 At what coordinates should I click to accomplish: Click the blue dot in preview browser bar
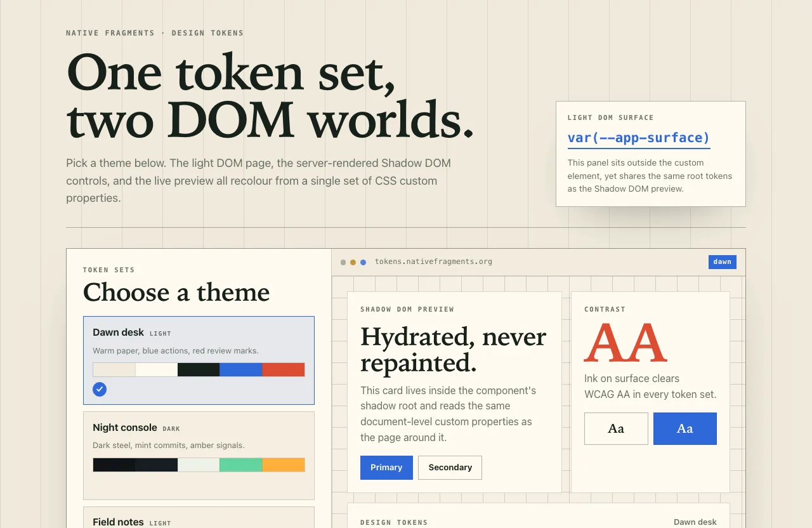(363, 262)
